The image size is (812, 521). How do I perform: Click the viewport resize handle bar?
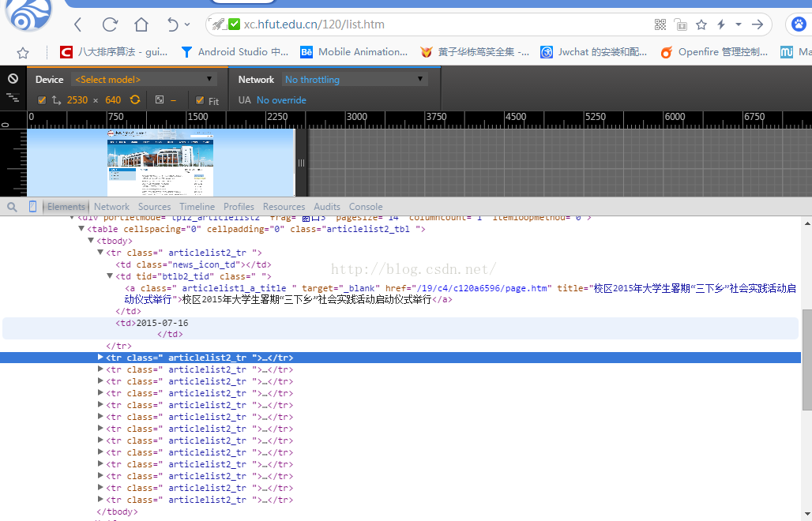[x=301, y=163]
